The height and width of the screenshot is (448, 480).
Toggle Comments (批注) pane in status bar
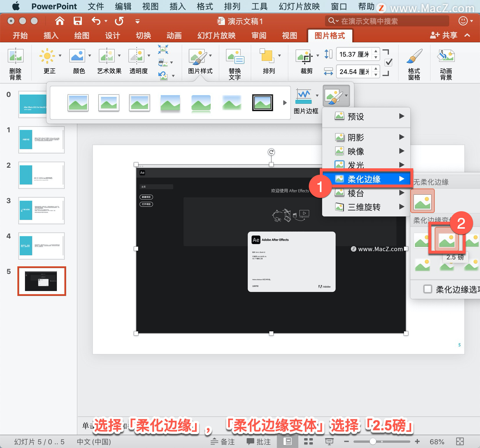pos(259,442)
